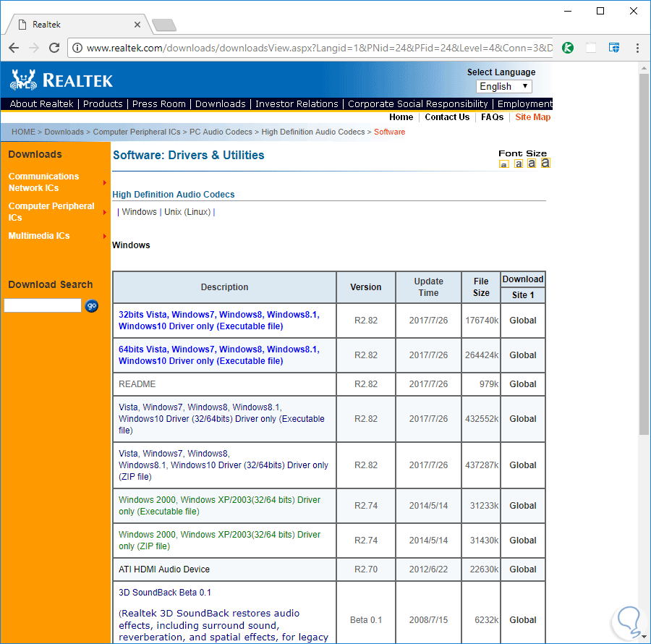651x644 pixels.
Task: Open Corporate Social Responsibility menu
Action: point(417,103)
